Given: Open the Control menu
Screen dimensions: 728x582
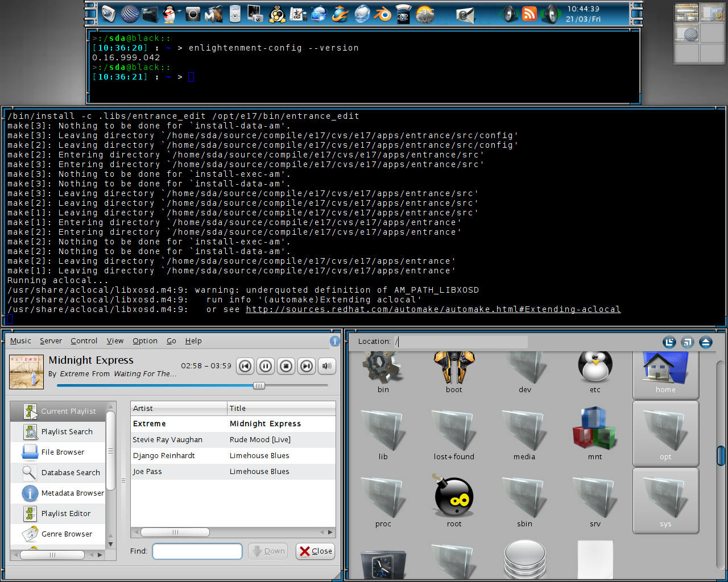Looking at the screenshot, I should tap(84, 341).
